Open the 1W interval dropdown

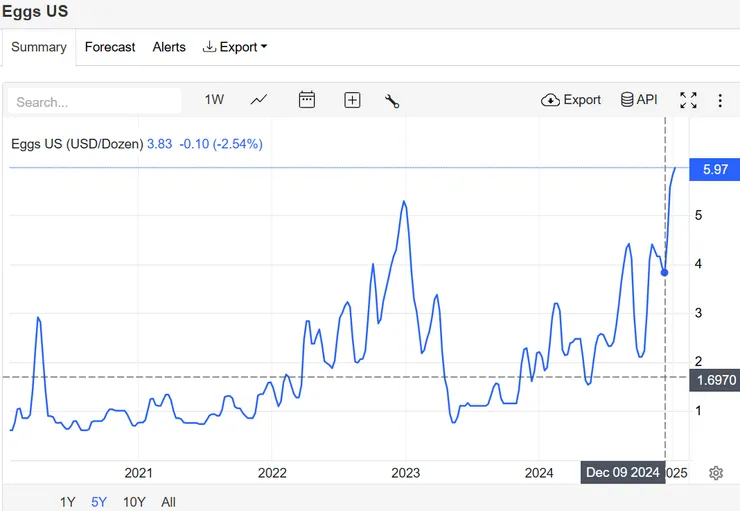point(214,100)
